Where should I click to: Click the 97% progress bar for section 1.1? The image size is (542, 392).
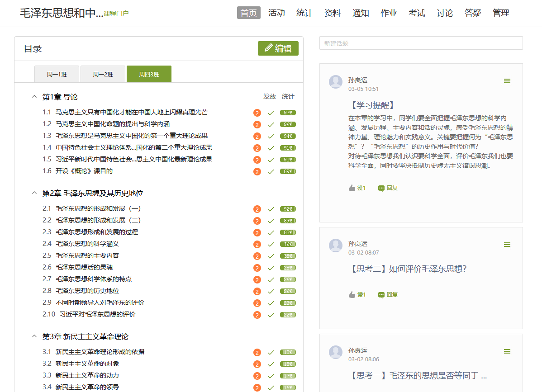288,113
